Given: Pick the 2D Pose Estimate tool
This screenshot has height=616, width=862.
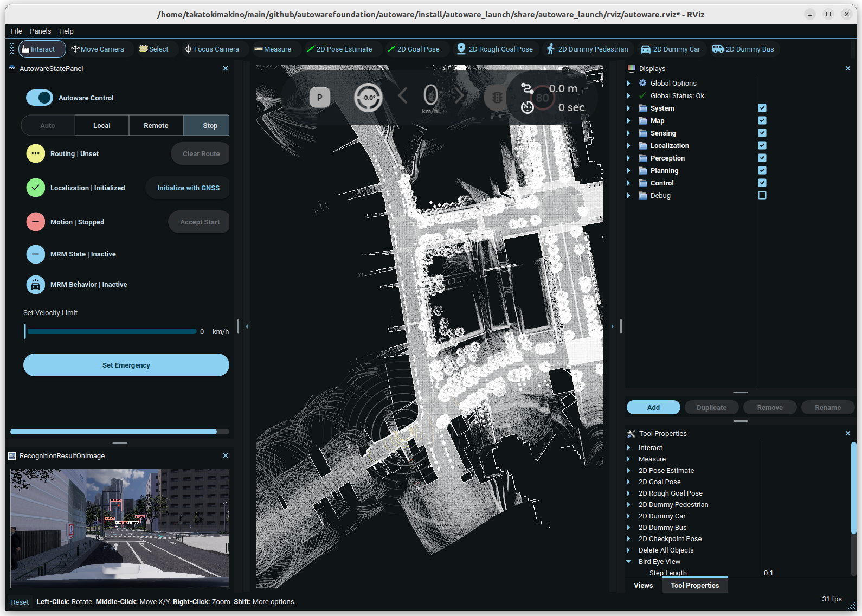Looking at the screenshot, I should pyautogui.click(x=339, y=49).
